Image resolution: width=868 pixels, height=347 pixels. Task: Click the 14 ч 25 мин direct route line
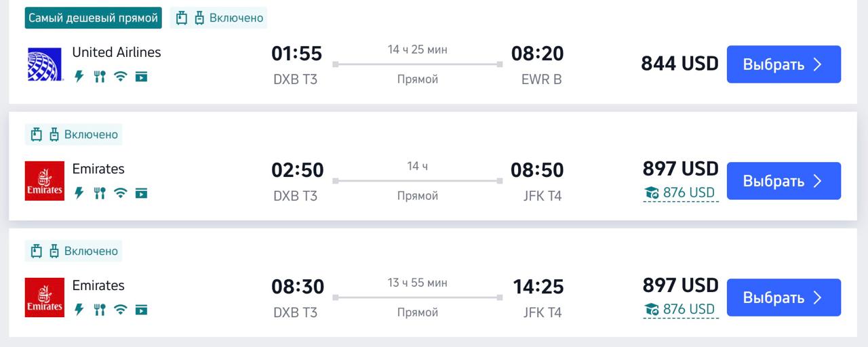click(418, 64)
